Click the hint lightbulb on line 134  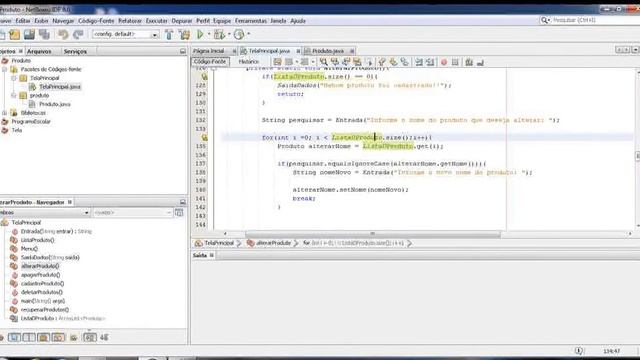click(x=204, y=138)
